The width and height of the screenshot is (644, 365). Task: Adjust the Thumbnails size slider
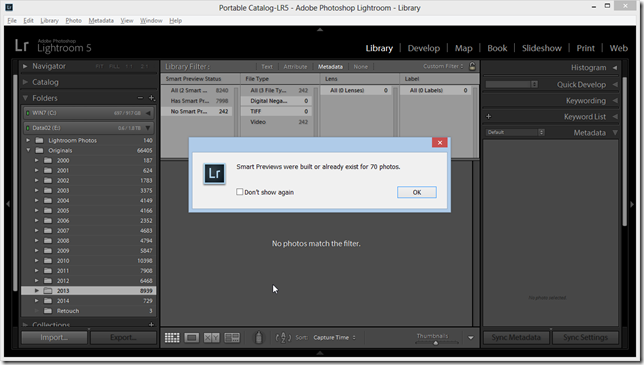tap(435, 343)
